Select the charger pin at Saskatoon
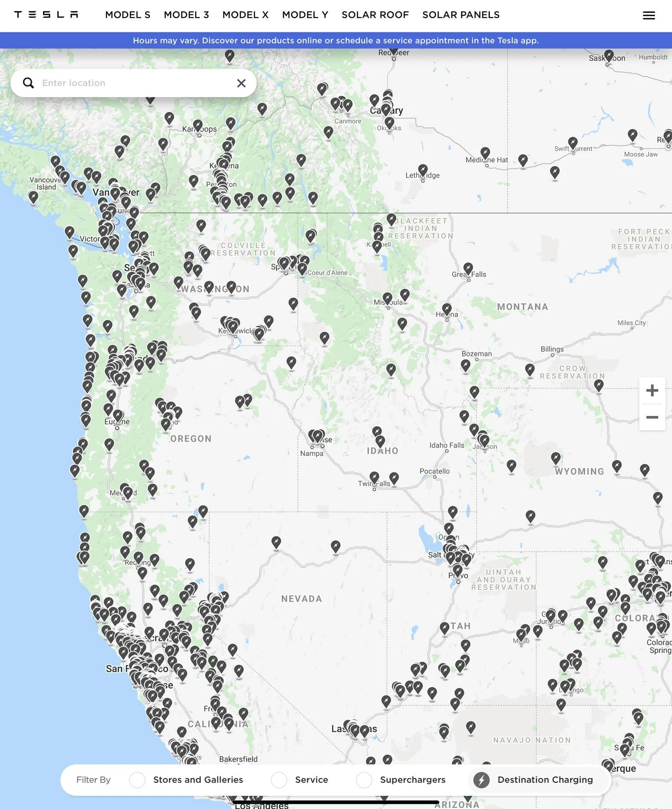 tap(609, 56)
